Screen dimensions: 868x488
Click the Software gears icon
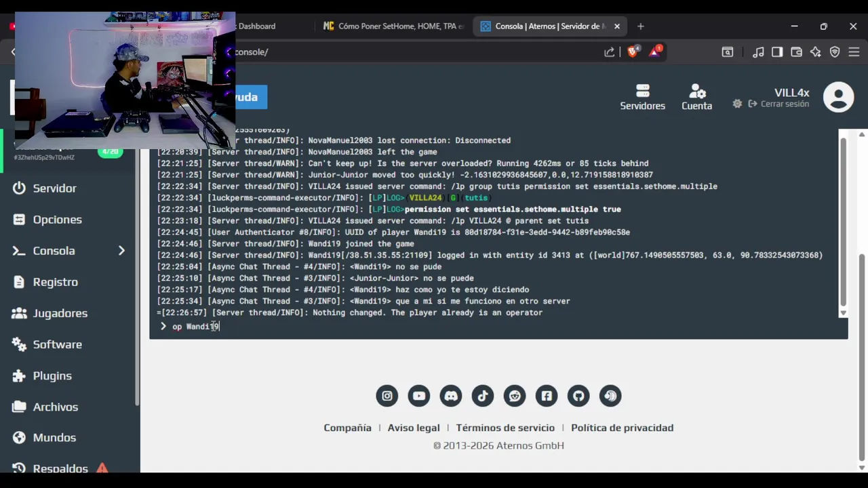(19, 344)
